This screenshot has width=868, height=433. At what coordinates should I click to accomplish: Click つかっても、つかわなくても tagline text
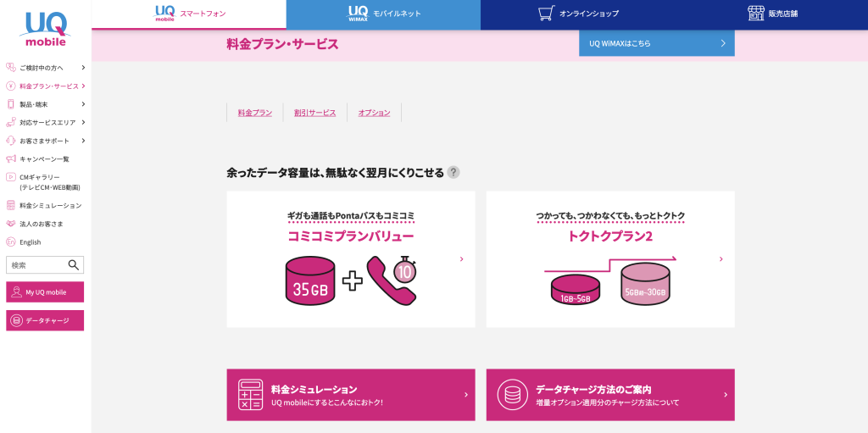pyautogui.click(x=610, y=215)
